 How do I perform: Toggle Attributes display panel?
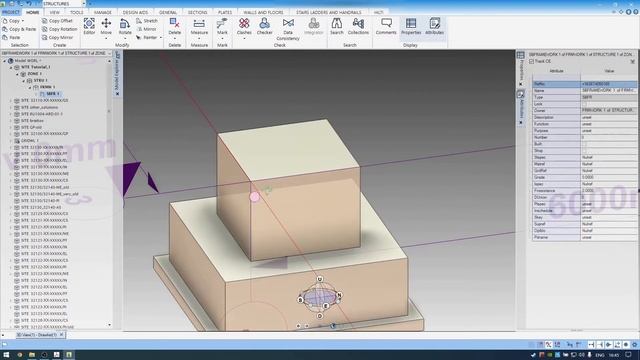coord(434,27)
